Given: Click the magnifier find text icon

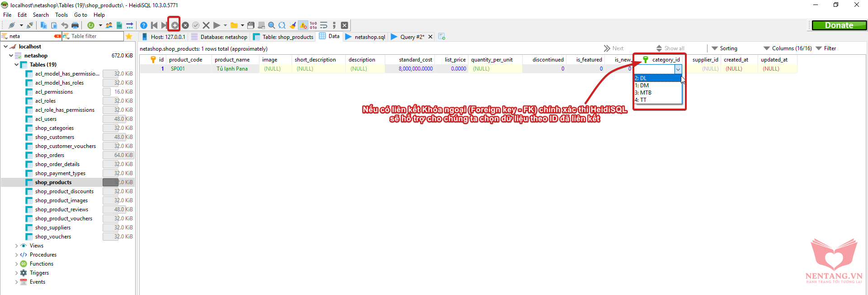Looking at the screenshot, I should [x=271, y=25].
